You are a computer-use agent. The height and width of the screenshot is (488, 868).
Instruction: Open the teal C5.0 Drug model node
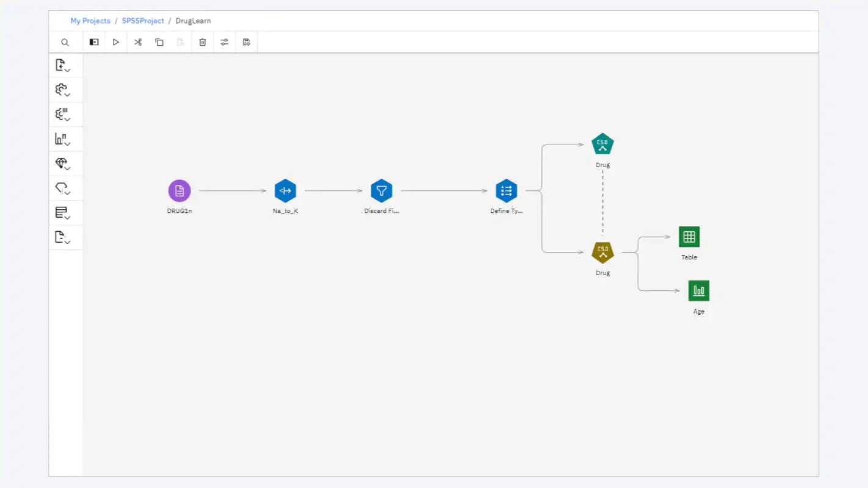[x=602, y=143]
